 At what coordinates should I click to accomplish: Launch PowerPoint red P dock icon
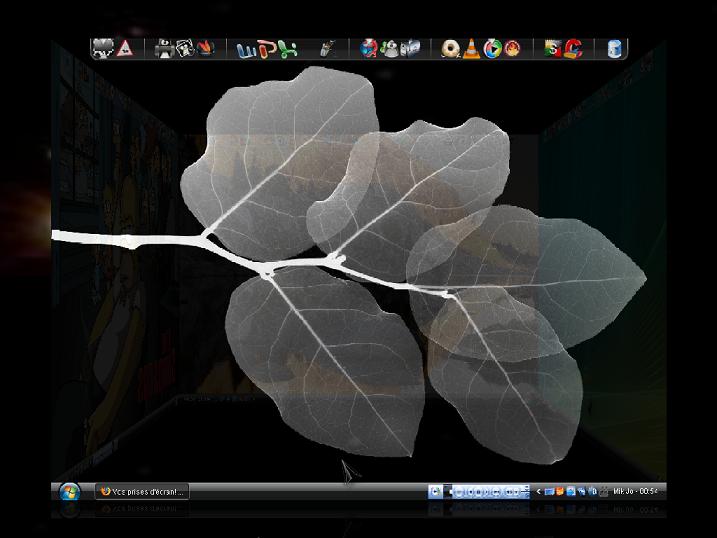267,49
